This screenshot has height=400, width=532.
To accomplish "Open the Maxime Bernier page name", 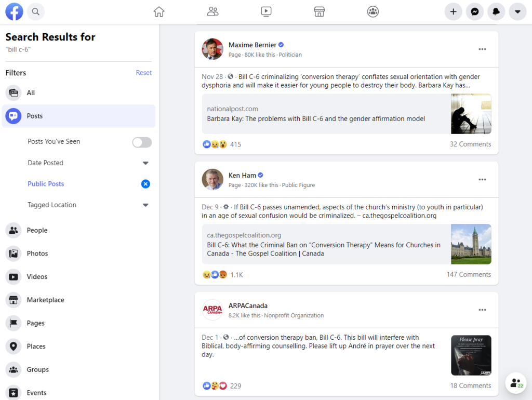I will pos(252,45).
